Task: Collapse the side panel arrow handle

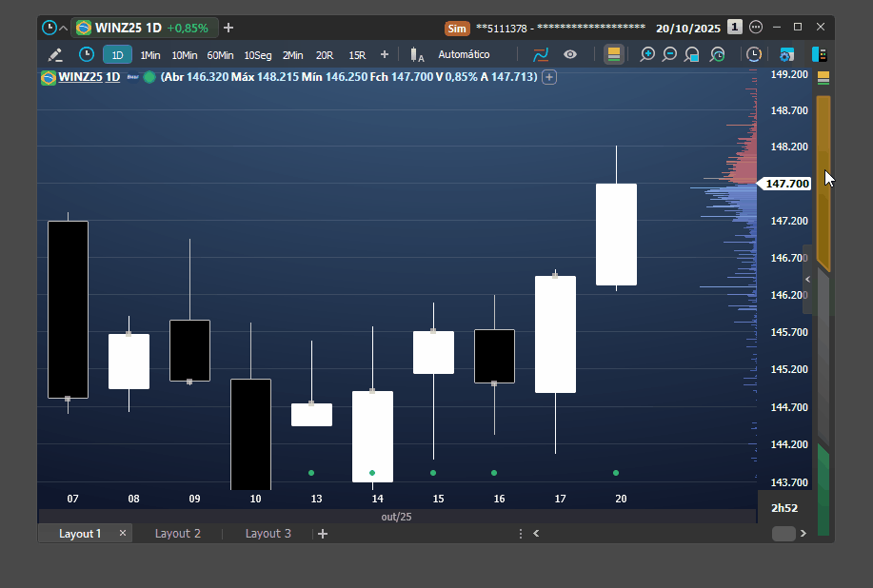Action: [807, 280]
